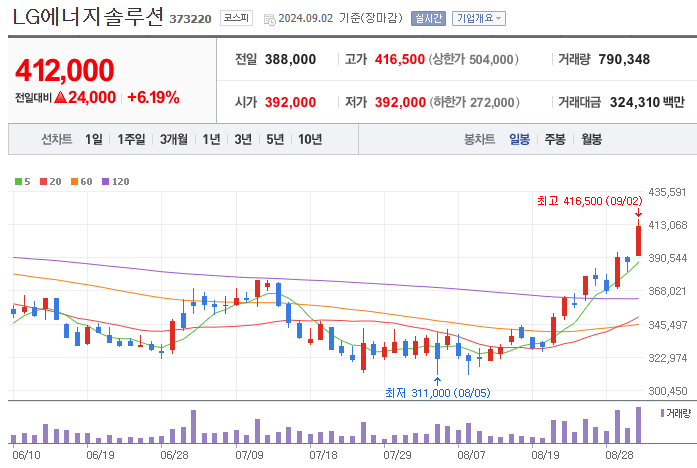Select the 1주일 line chart period

point(131,140)
